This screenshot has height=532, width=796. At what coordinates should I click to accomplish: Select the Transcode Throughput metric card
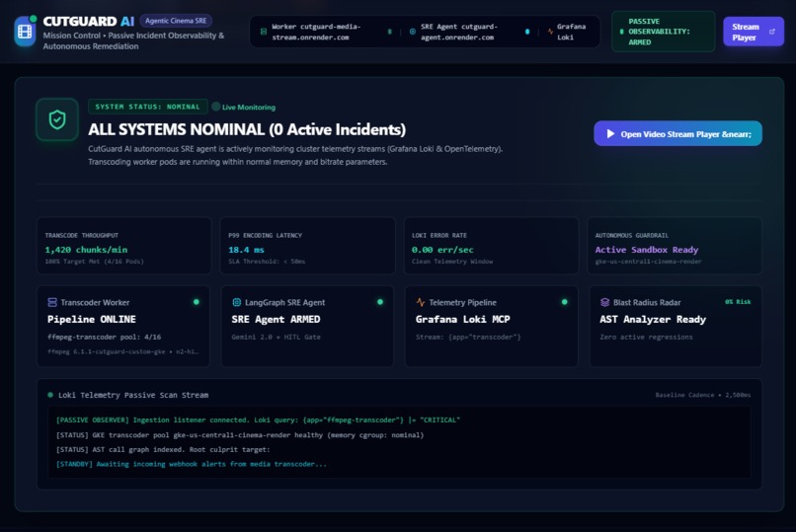click(x=123, y=246)
